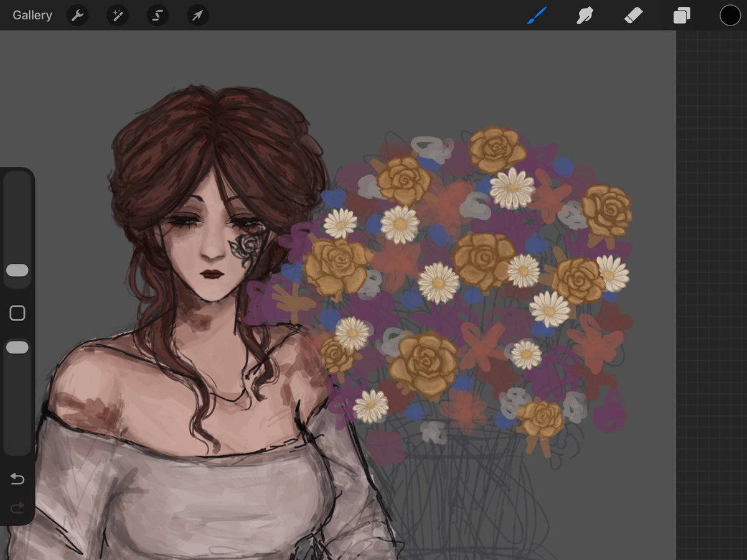Viewport: 747px width, 560px height.
Task: Open the Actions wrench menu
Action: [77, 15]
